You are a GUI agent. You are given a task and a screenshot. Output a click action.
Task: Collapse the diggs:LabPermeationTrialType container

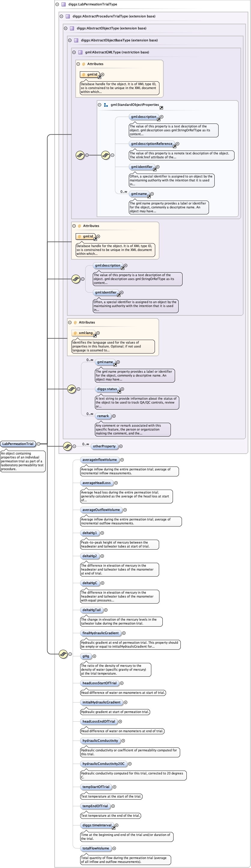(57, 4)
